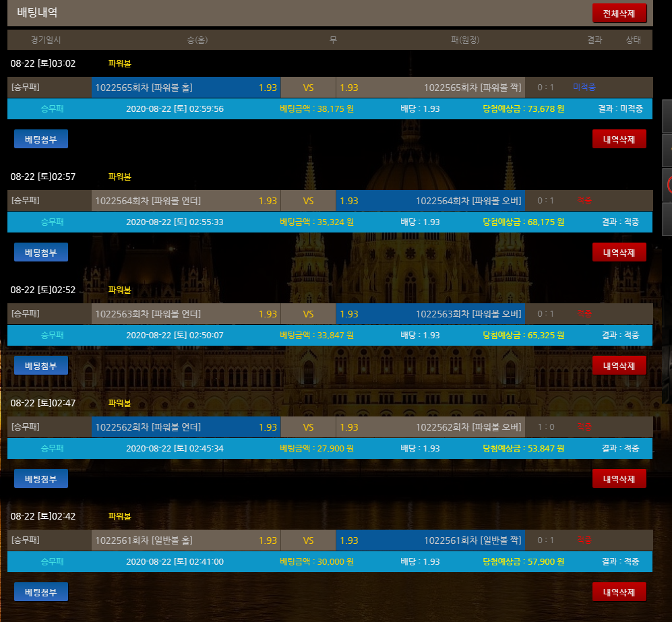This screenshot has width=672, height=622.
Task: Delete the 1022564회차 bet with 내역삭제
Action: [619, 252]
